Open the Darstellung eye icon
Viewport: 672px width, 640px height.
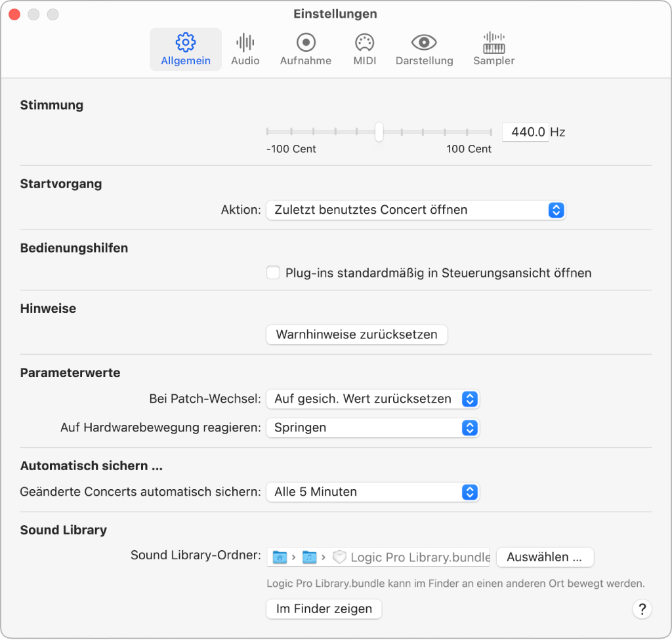424,43
